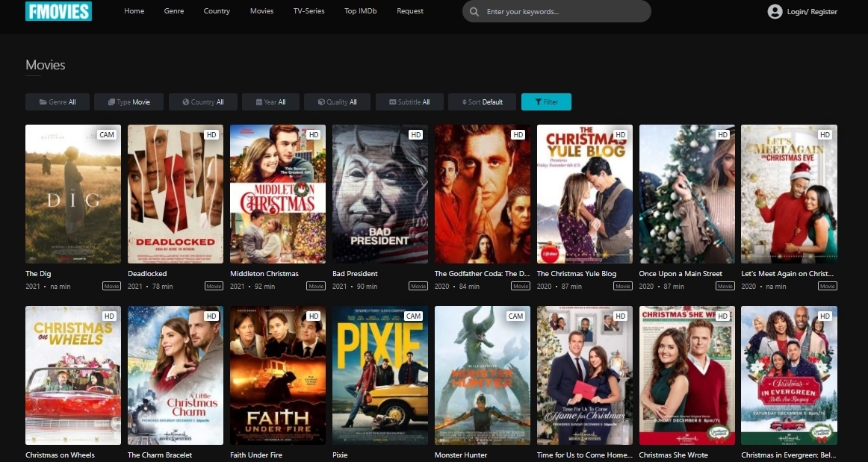
Task: Open Monster Hunter poster
Action: [482, 375]
